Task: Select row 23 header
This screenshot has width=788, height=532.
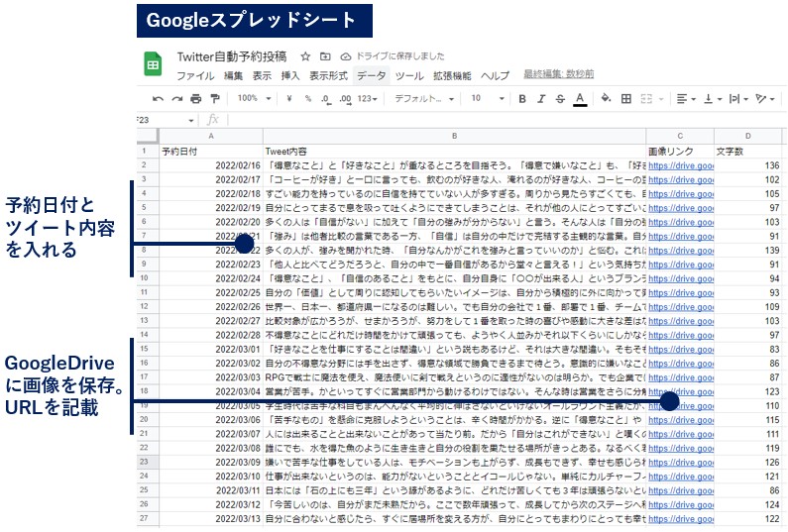Action: (148, 463)
